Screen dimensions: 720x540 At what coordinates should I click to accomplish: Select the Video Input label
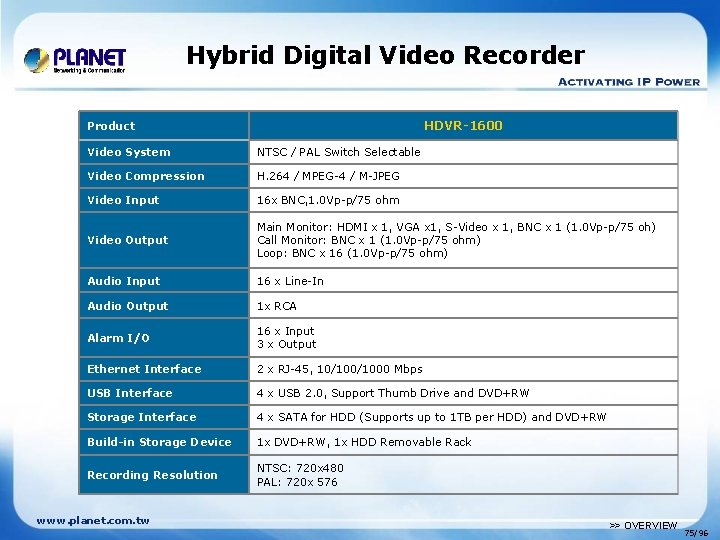click(x=123, y=200)
